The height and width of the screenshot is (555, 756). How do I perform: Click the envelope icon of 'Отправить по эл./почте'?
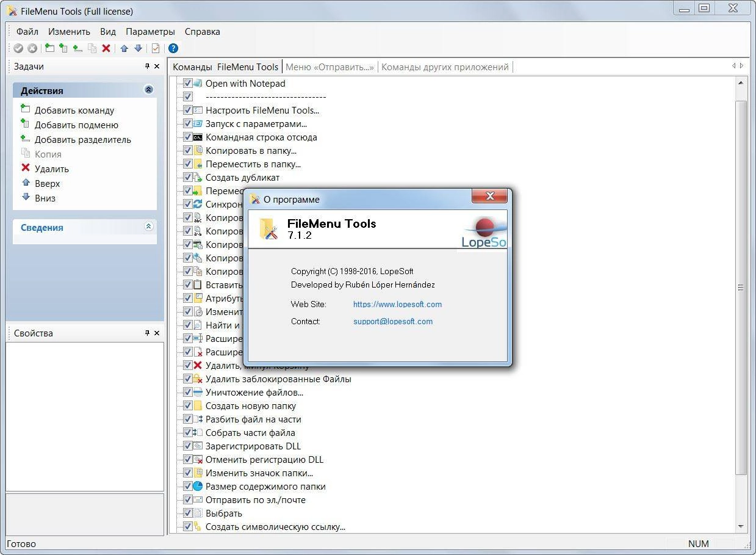pos(198,500)
